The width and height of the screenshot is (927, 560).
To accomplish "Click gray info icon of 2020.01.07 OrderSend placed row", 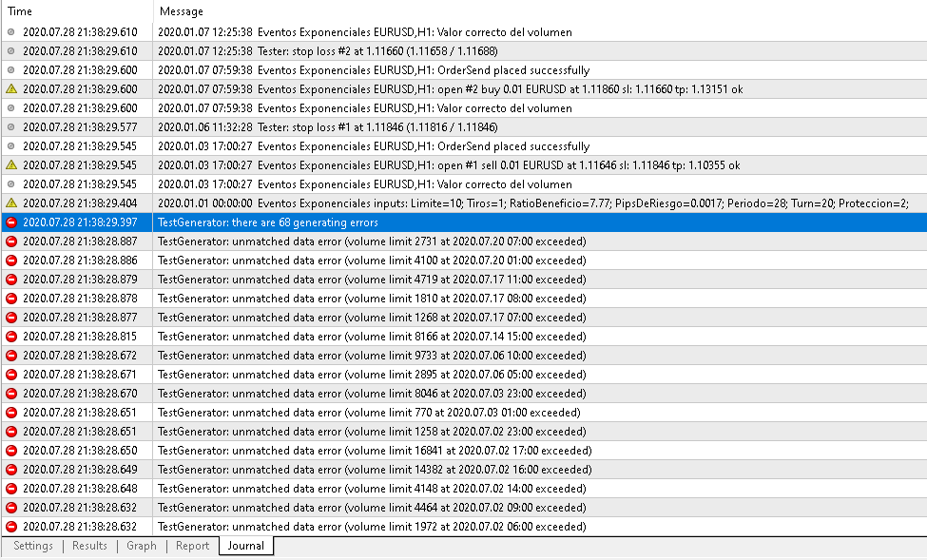I will coord(11,69).
